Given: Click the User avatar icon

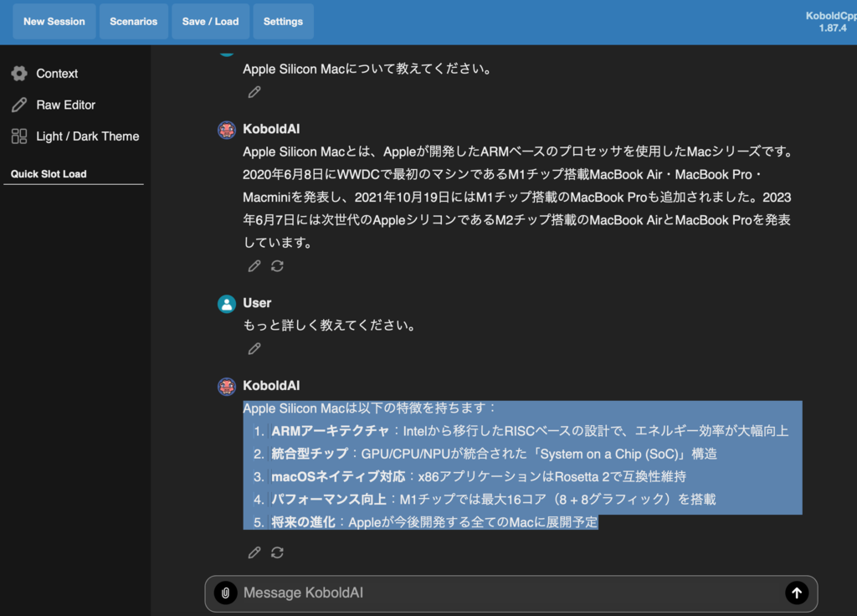Looking at the screenshot, I should tap(227, 304).
